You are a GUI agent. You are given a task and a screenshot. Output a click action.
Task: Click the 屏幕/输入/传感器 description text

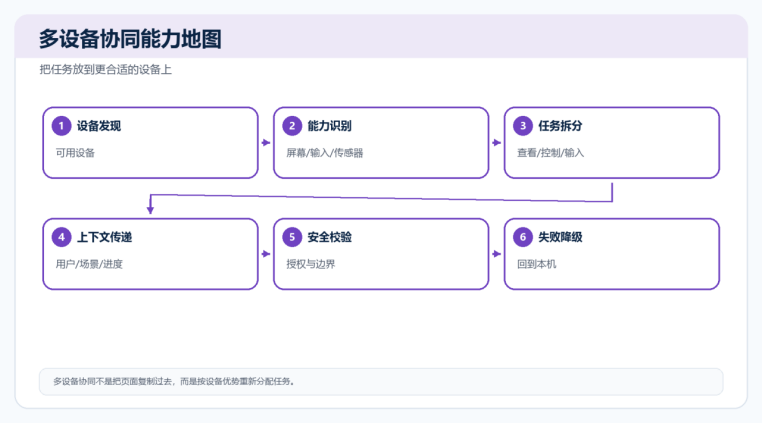click(x=325, y=153)
